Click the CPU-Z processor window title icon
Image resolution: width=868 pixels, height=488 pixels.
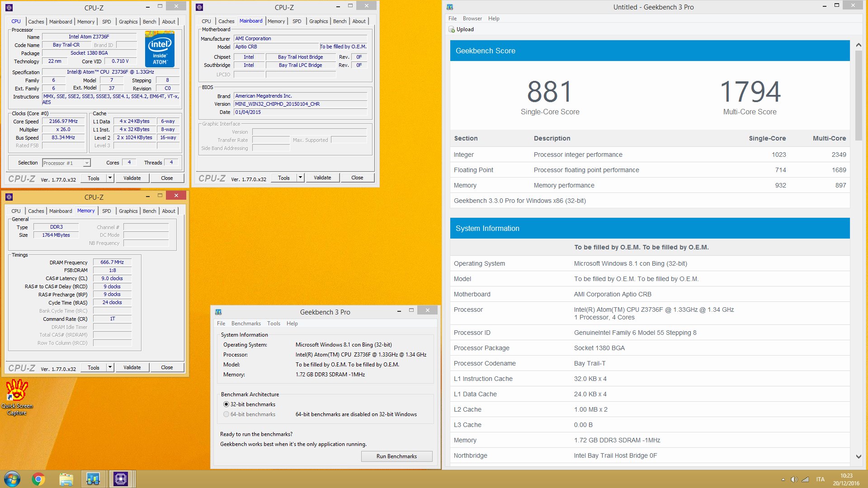pos(9,7)
